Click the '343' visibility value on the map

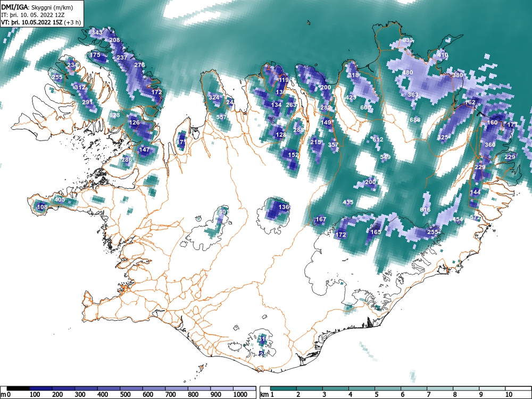point(97,32)
